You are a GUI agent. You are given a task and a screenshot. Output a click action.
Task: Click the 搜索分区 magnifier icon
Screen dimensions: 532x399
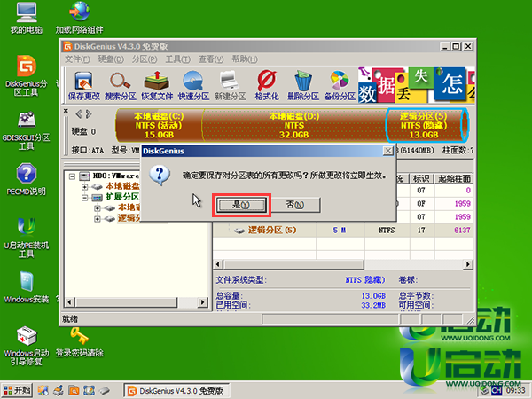[x=120, y=85]
